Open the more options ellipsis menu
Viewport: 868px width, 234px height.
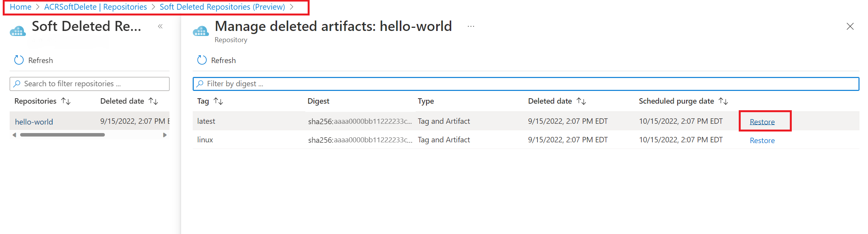pyautogui.click(x=471, y=26)
